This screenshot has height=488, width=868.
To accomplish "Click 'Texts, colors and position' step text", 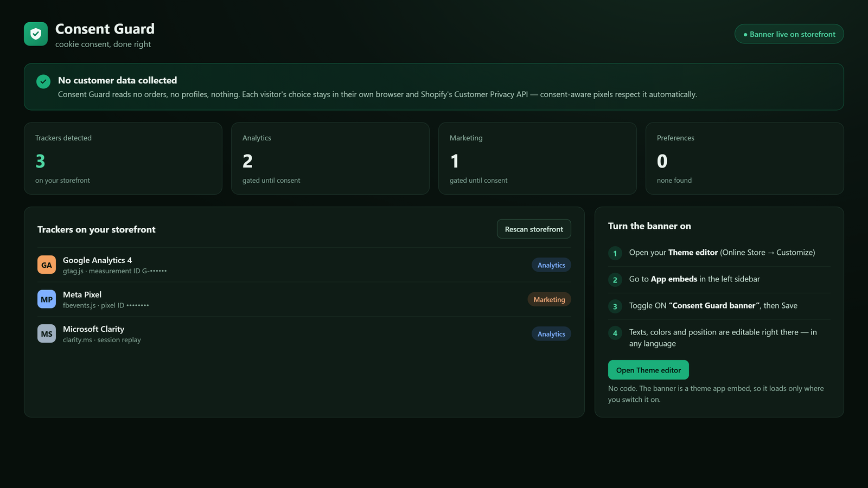I will click(x=723, y=338).
